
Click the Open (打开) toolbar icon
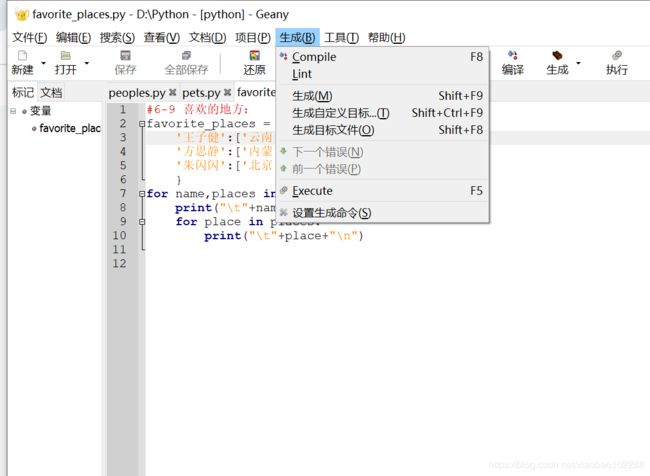[65, 56]
